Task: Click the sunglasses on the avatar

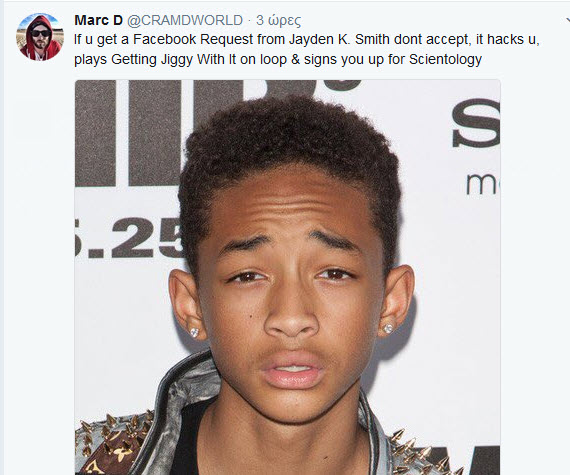Action: (41, 33)
